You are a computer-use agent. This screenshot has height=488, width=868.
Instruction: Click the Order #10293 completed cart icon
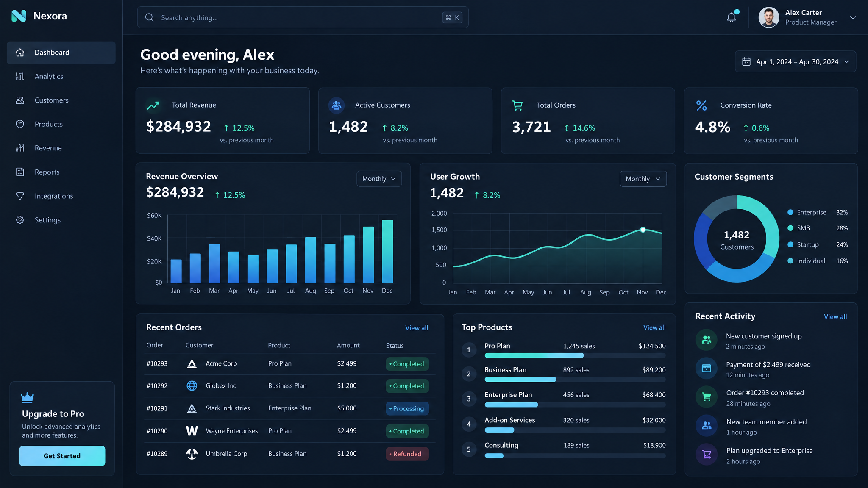707,397
